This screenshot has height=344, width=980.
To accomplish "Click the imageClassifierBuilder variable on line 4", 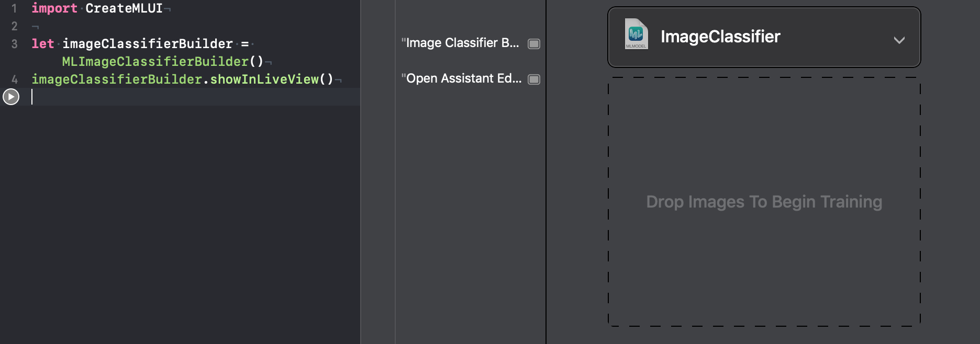I will [x=117, y=79].
